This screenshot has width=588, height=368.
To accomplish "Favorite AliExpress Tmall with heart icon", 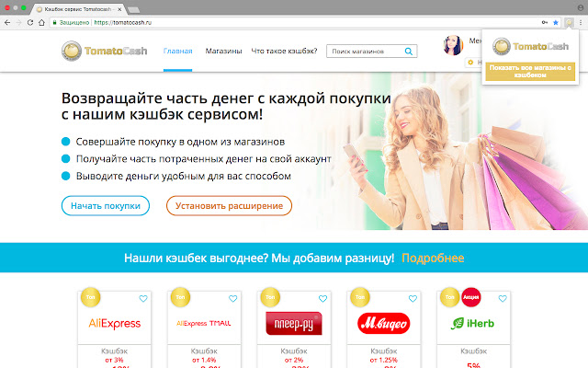I will point(232,298).
